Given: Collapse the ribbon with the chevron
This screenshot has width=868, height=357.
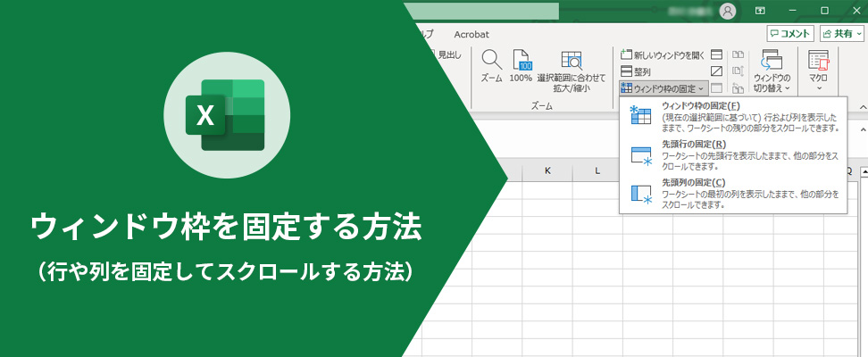Looking at the screenshot, I should [x=863, y=106].
